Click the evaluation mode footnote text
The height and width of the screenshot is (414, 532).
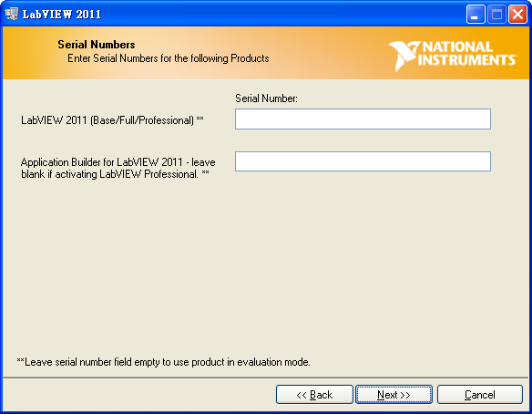click(164, 362)
